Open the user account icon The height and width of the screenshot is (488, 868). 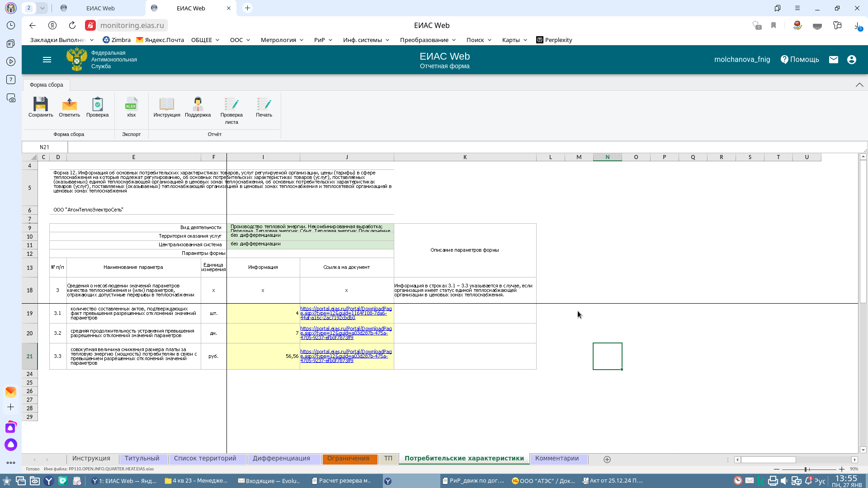click(x=852, y=60)
